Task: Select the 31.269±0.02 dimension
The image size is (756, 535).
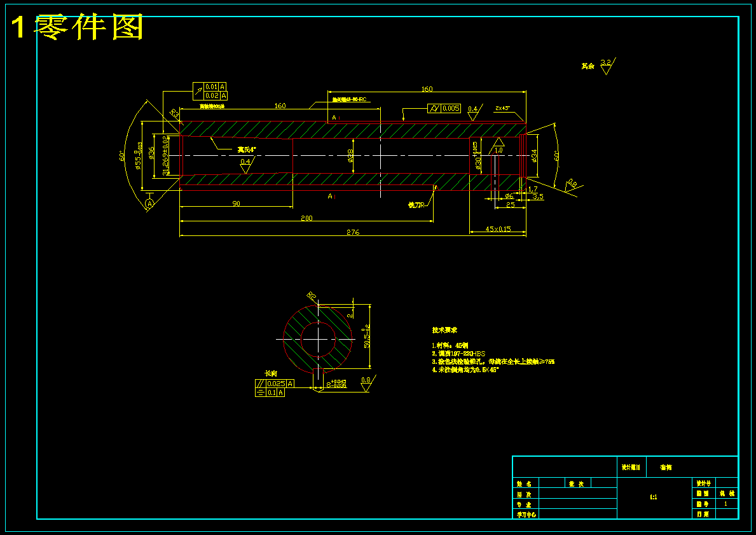Action: point(165,156)
